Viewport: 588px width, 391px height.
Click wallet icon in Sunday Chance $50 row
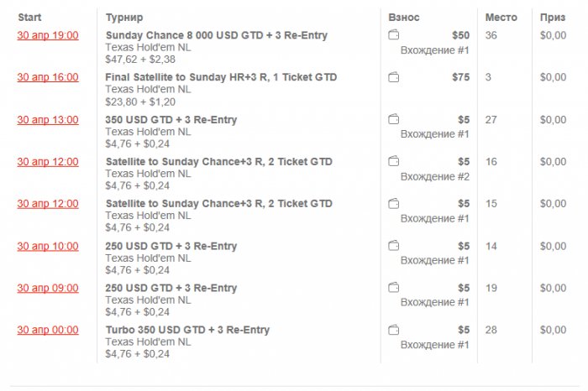click(394, 35)
